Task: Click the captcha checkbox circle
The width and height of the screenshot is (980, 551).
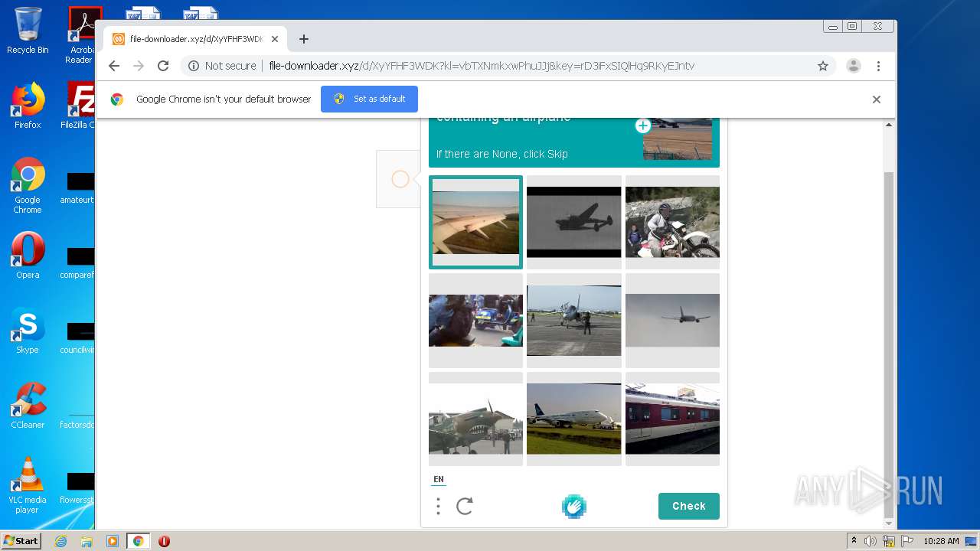Action: 400,179
